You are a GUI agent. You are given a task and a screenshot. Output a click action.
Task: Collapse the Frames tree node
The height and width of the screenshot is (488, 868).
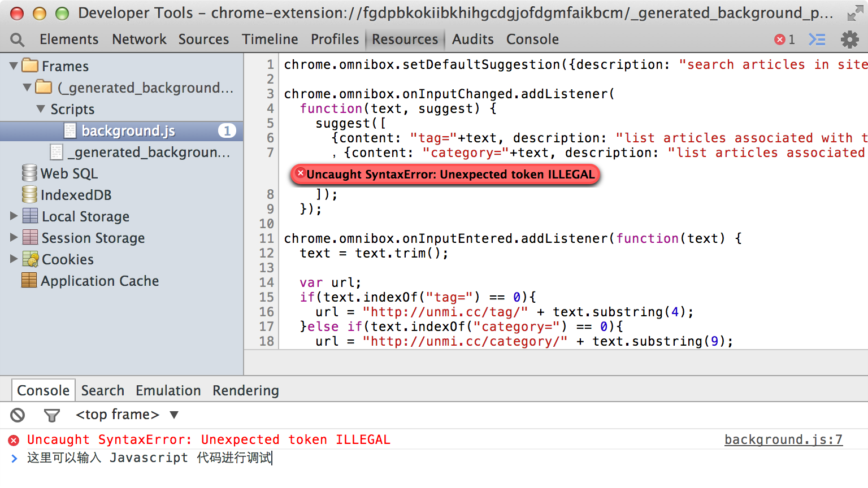pyautogui.click(x=14, y=66)
